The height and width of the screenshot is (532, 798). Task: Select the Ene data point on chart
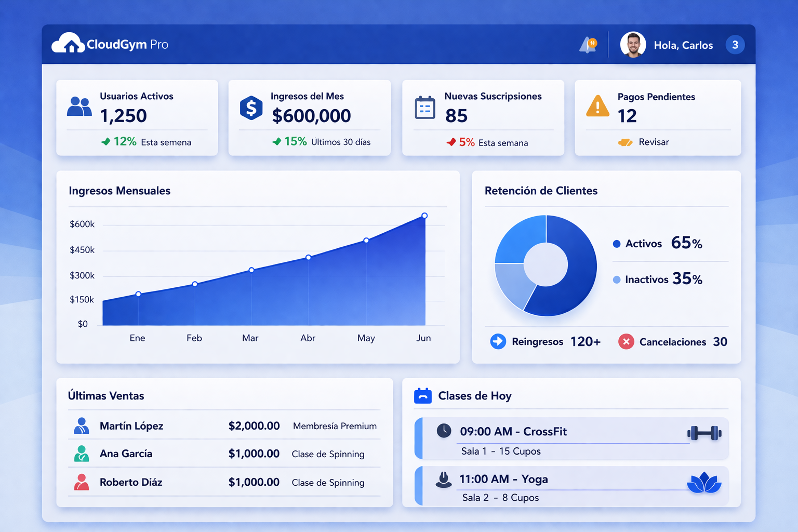138,294
